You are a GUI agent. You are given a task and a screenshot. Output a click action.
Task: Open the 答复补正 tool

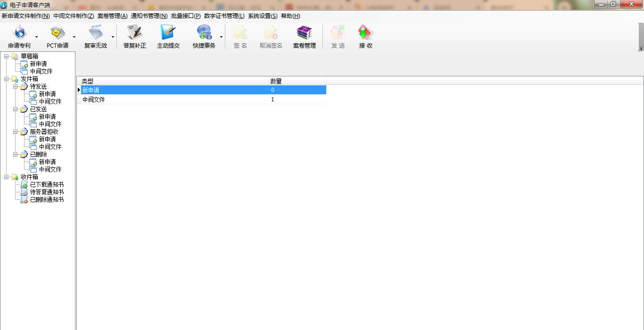tap(135, 36)
